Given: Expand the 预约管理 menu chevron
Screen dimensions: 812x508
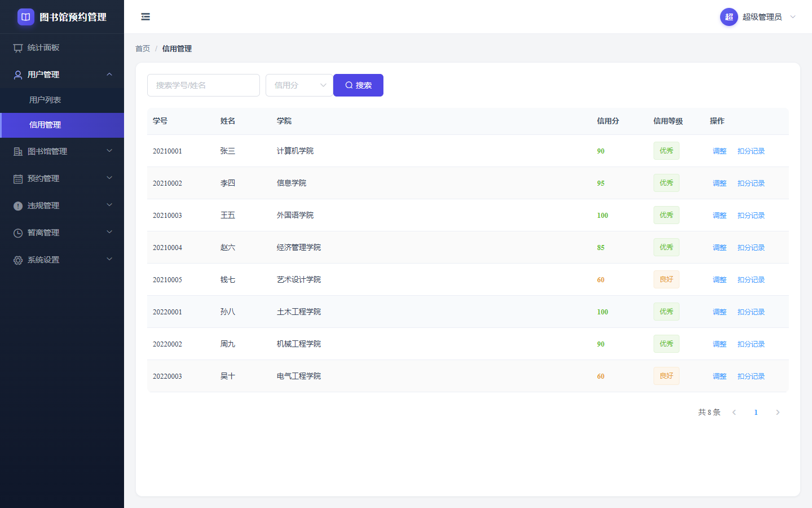Looking at the screenshot, I should point(109,178).
